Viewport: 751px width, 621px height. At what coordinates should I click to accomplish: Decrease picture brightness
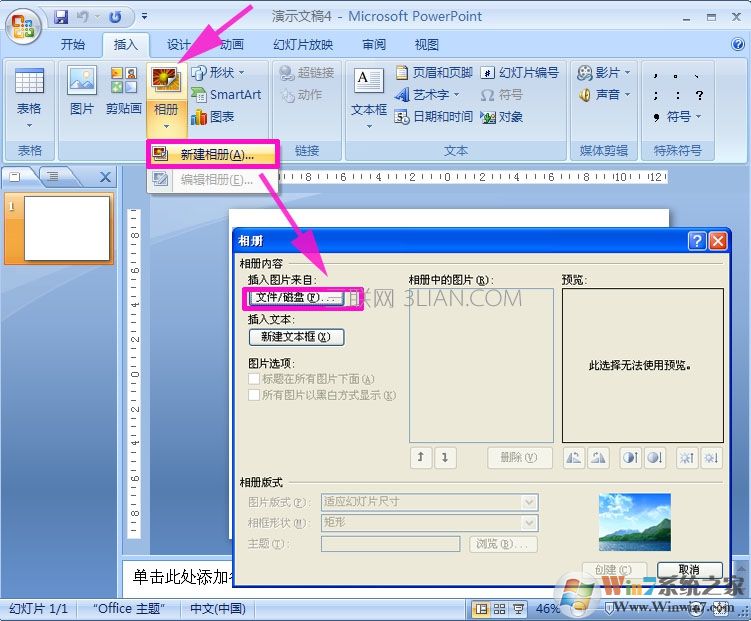click(x=710, y=458)
